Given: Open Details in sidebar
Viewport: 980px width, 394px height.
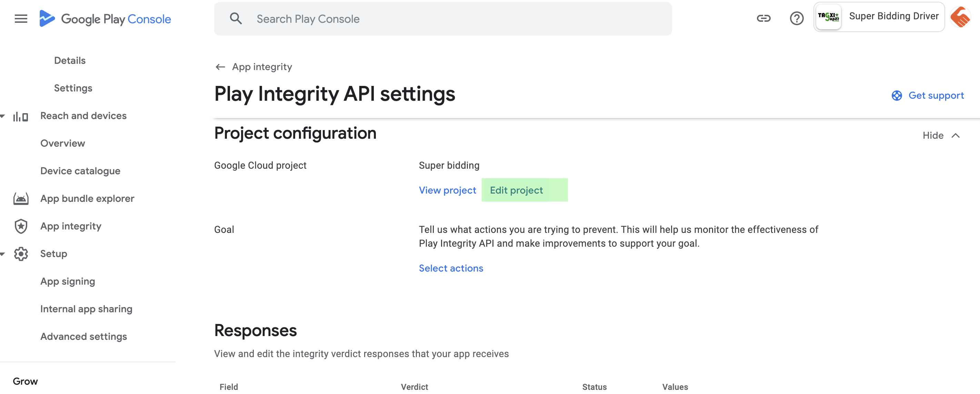Looking at the screenshot, I should (x=70, y=60).
